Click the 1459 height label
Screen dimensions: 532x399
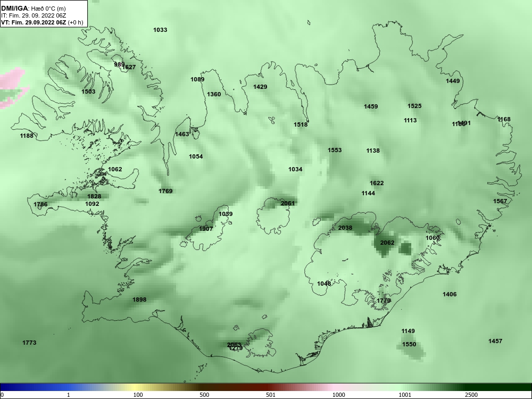pyautogui.click(x=371, y=106)
